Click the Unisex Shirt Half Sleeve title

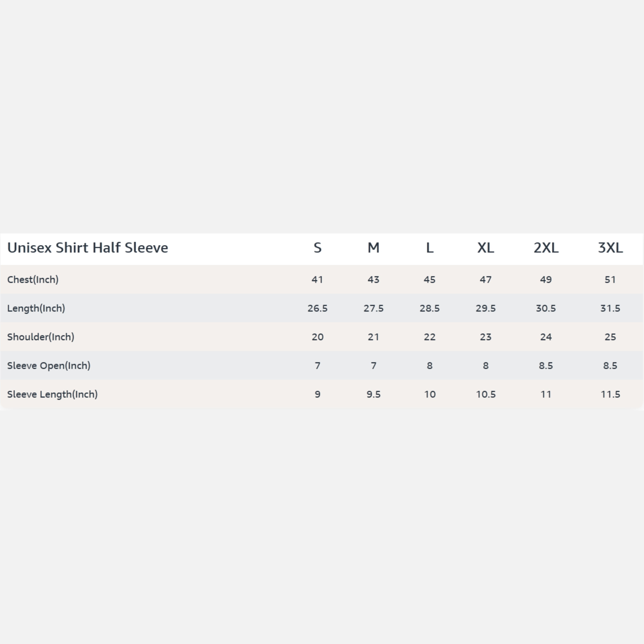pos(88,248)
